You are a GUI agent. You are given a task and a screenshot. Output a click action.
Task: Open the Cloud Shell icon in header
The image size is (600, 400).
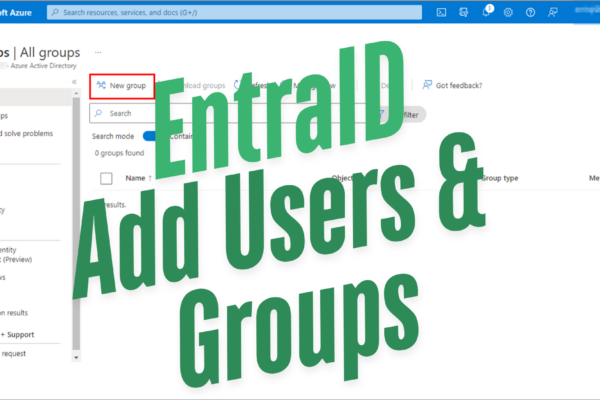[x=441, y=13]
